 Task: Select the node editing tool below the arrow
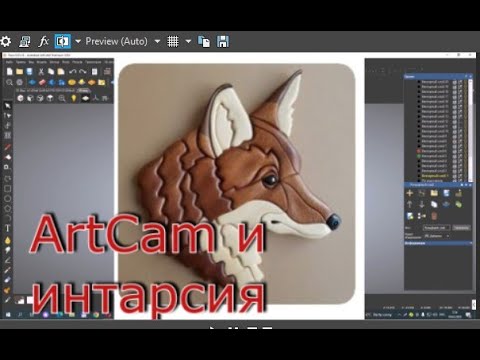click(7, 116)
